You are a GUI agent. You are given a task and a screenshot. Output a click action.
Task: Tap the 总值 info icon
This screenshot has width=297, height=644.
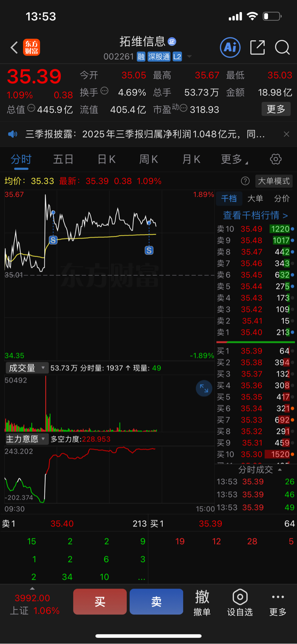pyautogui.click(x=31, y=108)
